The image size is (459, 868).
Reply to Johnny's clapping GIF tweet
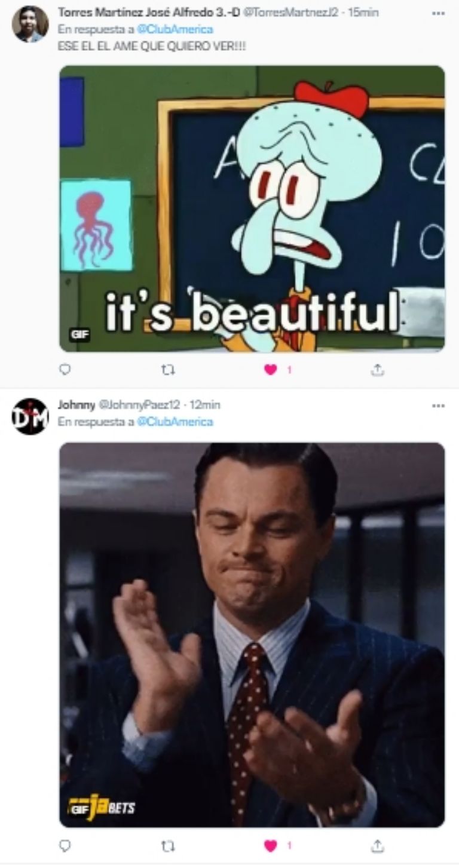click(x=65, y=845)
